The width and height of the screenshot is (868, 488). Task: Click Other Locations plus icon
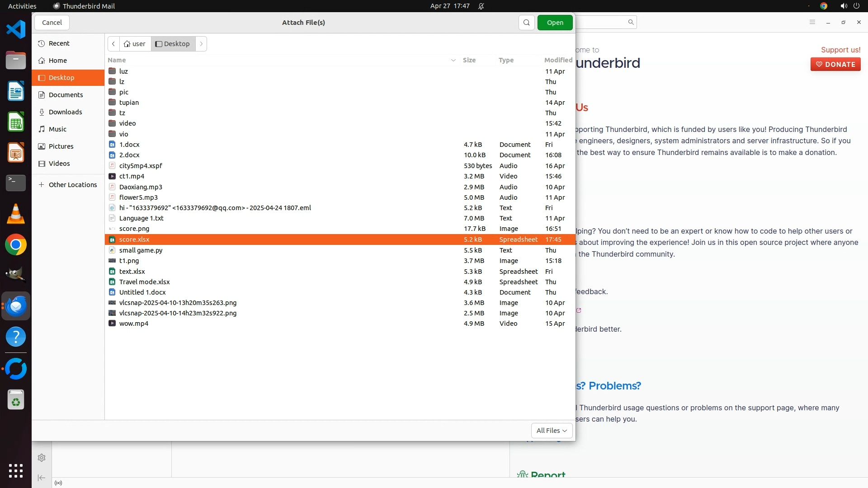41,185
